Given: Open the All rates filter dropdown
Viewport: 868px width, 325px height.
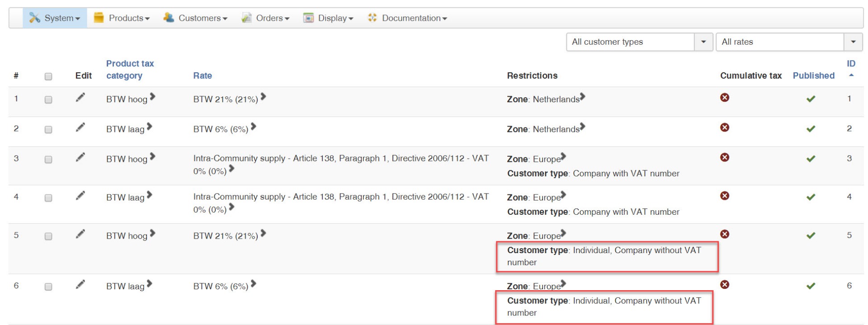Looking at the screenshot, I should click(789, 42).
